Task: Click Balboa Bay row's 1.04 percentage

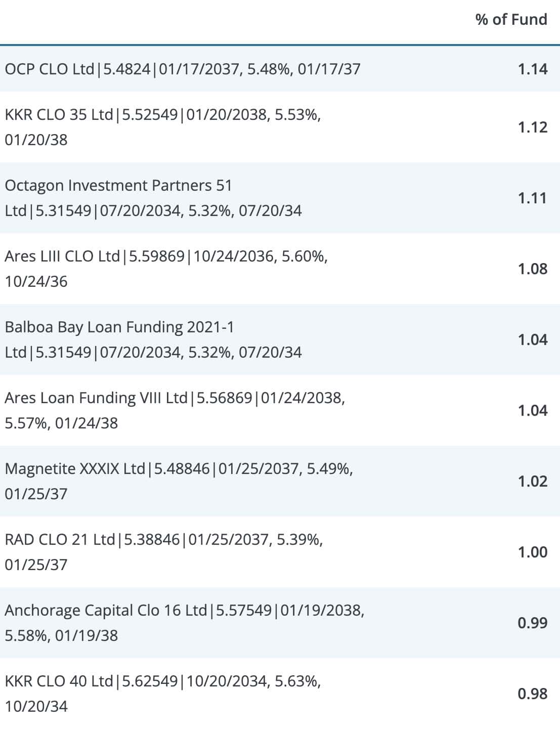Action: point(533,339)
